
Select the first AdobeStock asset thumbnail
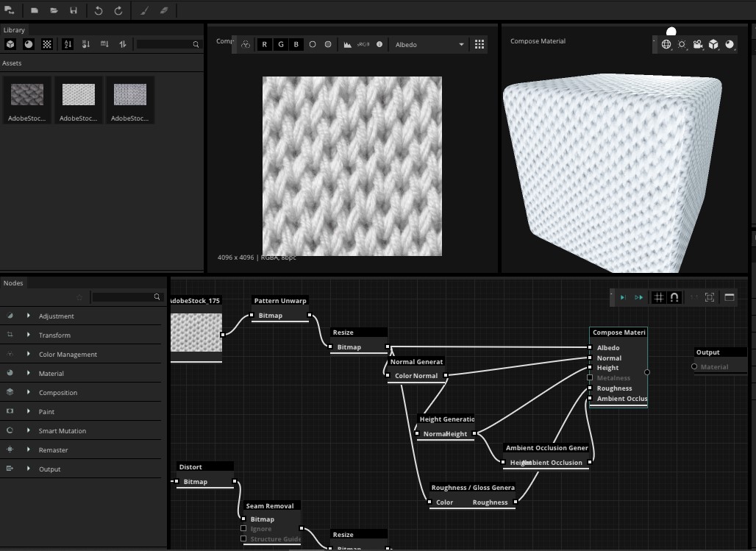point(27,100)
